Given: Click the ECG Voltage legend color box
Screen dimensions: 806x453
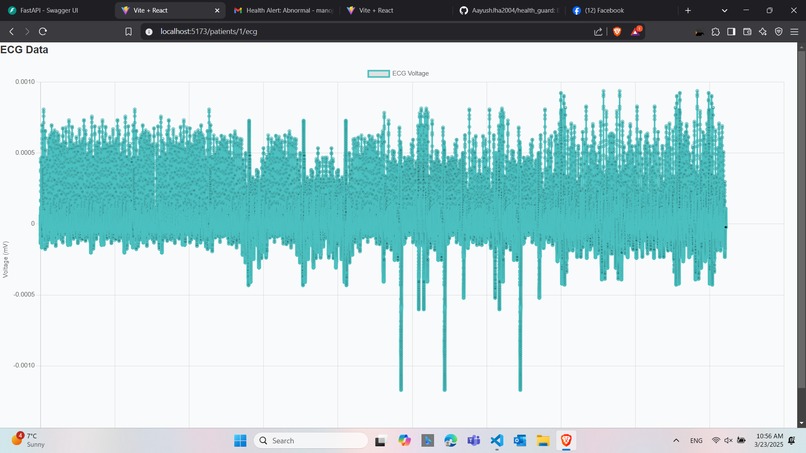Looking at the screenshot, I should 378,74.
